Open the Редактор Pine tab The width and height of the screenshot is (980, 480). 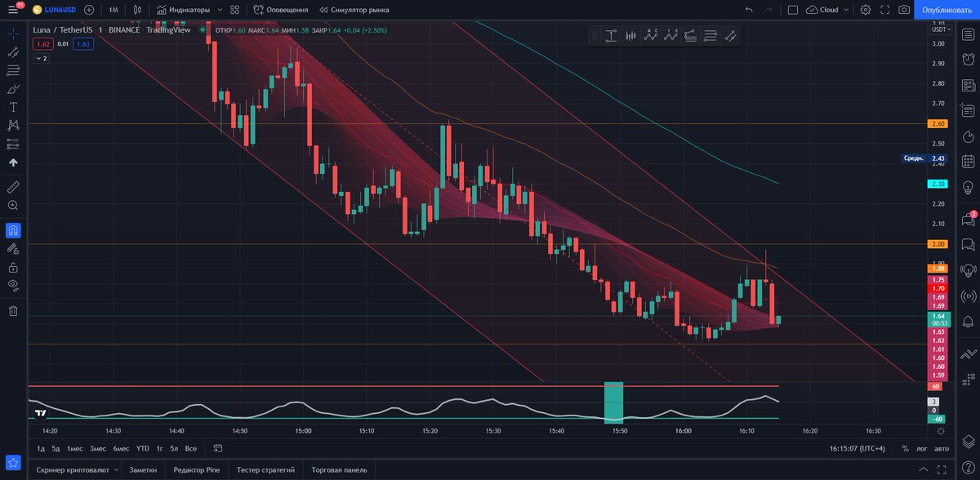click(195, 470)
